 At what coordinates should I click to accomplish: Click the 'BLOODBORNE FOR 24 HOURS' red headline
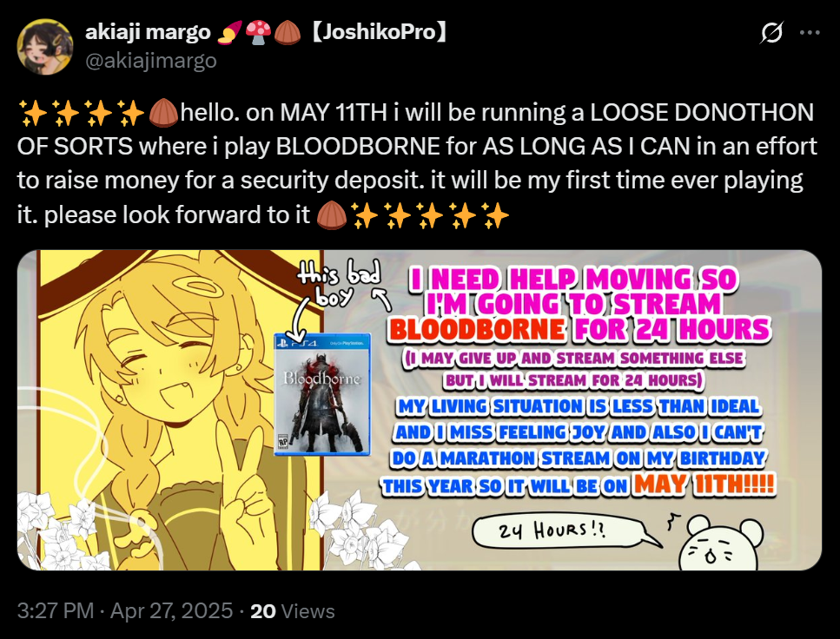[x=579, y=329]
